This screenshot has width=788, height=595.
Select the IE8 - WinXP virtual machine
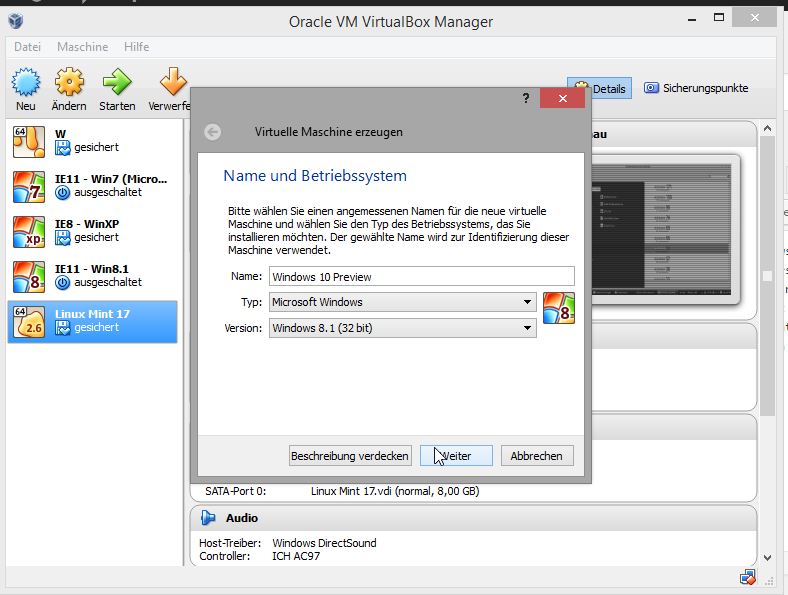(92, 231)
